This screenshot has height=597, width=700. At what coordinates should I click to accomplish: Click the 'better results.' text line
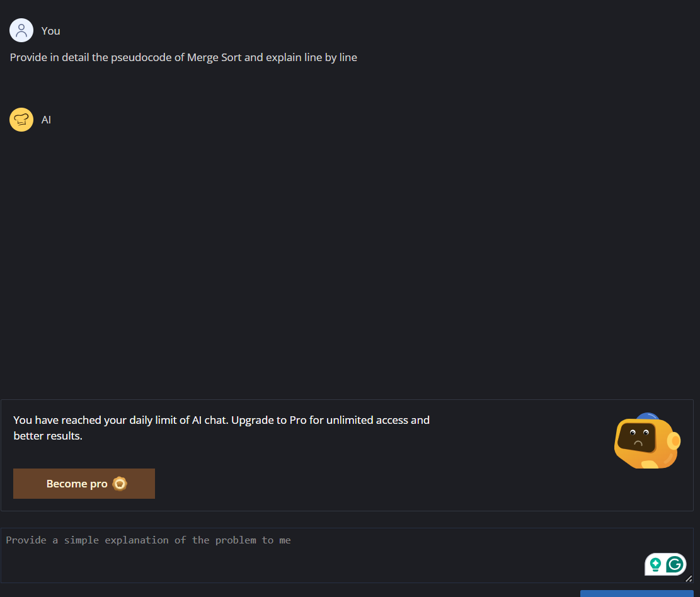[48, 436]
